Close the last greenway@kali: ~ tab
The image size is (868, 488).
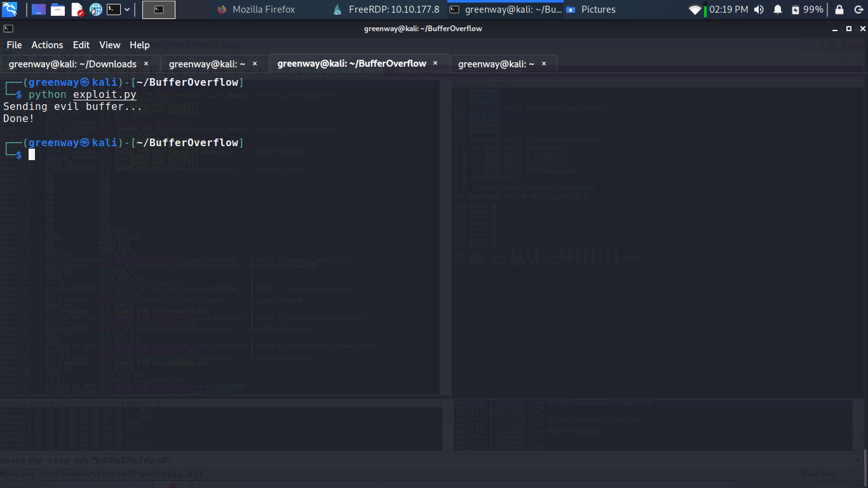click(x=543, y=64)
